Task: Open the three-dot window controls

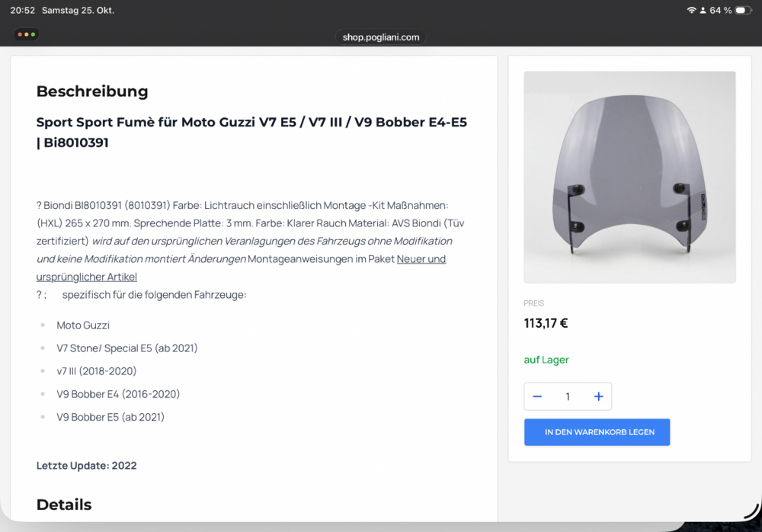Action: [25, 34]
